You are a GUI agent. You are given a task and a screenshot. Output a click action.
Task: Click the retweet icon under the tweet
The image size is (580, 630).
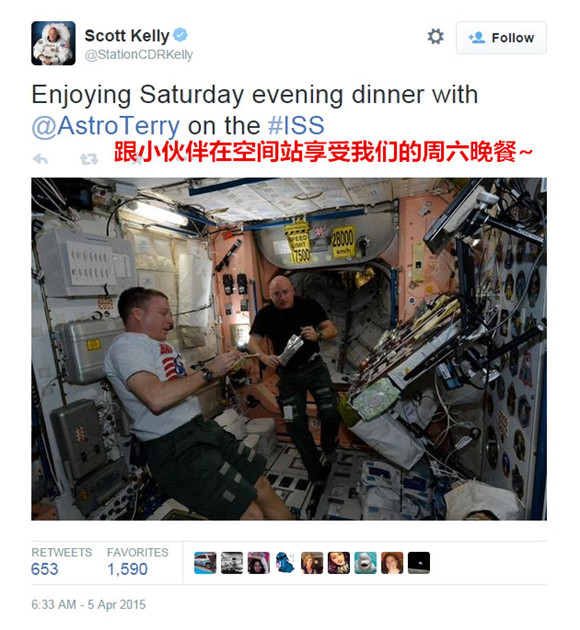89,160
